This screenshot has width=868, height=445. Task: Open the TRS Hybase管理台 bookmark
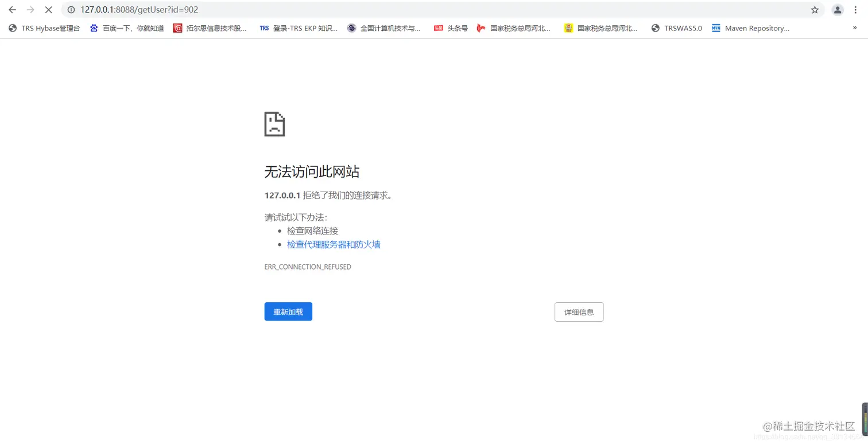[x=44, y=28]
